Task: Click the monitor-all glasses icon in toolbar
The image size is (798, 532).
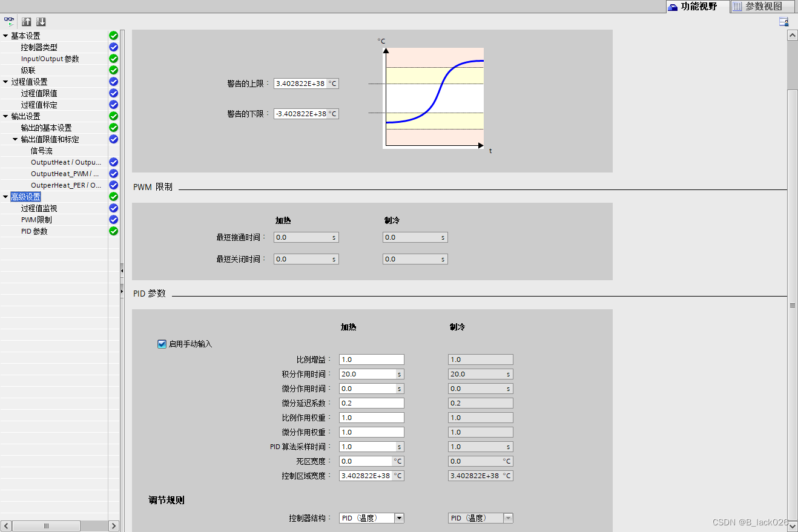Action: pos(9,21)
